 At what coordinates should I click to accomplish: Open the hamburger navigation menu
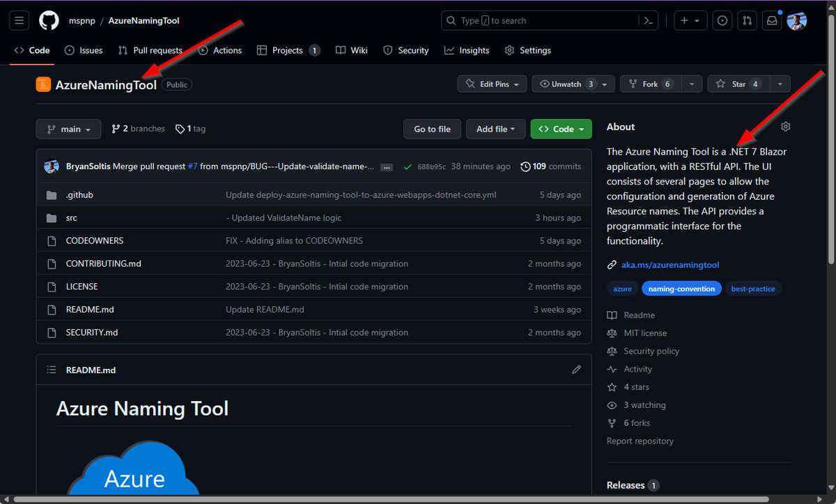pyautogui.click(x=20, y=21)
